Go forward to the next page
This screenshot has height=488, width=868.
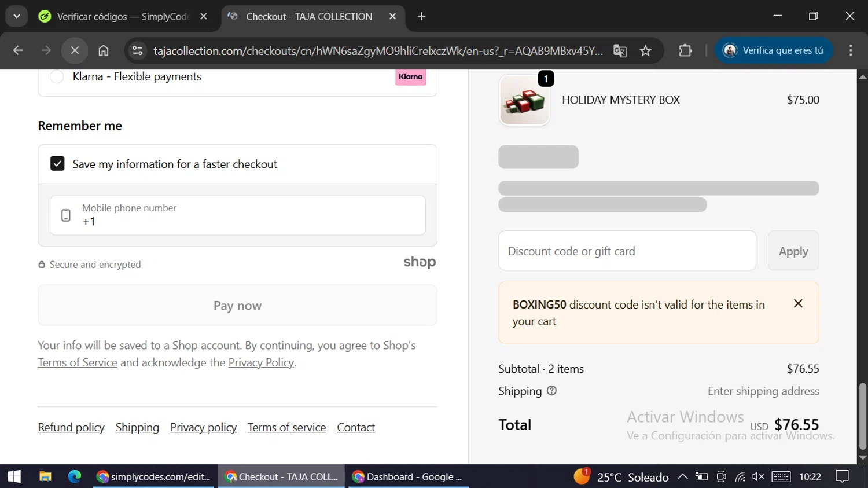[x=46, y=50]
